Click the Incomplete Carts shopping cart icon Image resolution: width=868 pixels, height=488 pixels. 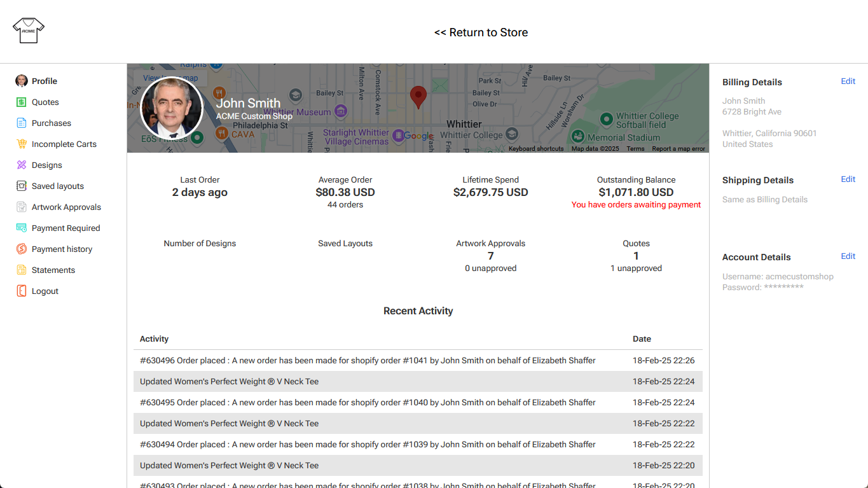(x=22, y=144)
